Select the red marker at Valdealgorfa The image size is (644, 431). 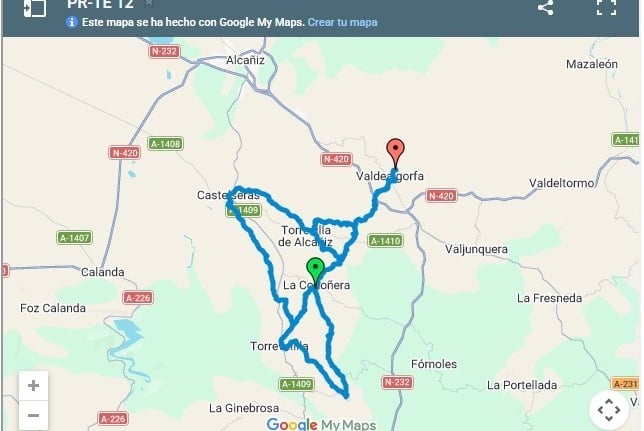[x=395, y=153]
